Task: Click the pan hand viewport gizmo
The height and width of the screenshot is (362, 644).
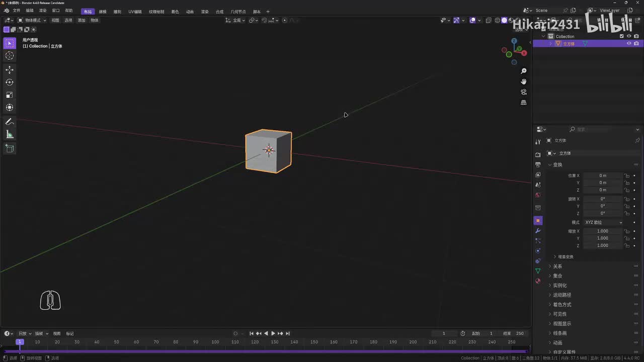Action: [523, 81]
